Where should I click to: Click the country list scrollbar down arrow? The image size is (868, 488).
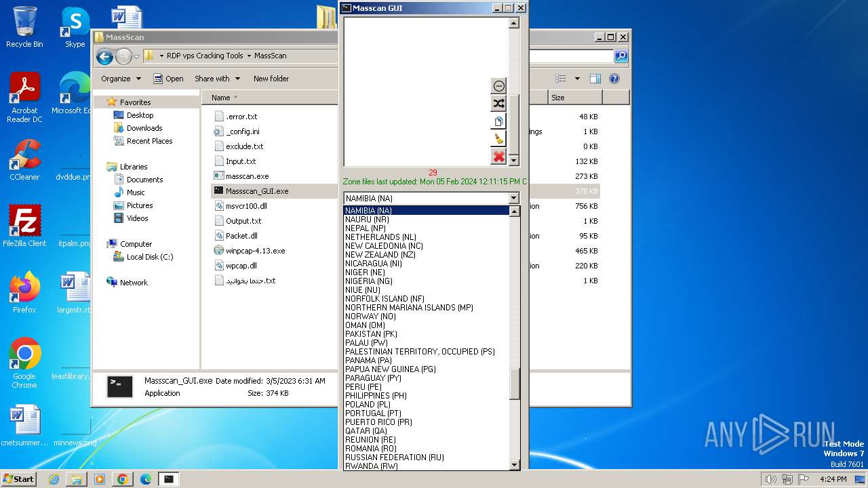[514, 464]
